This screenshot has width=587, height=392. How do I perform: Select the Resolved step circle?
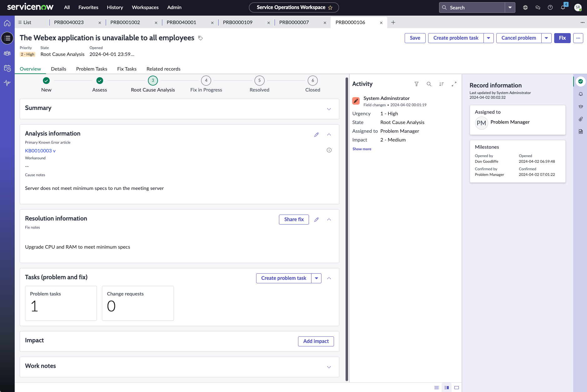(x=259, y=81)
